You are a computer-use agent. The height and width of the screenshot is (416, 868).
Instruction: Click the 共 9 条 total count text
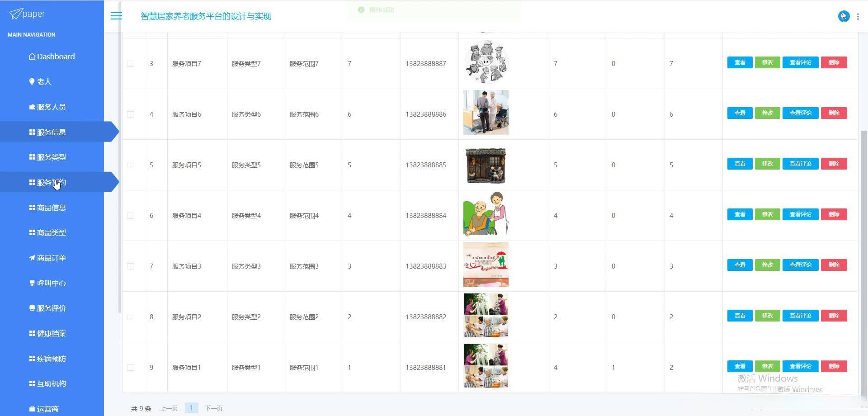click(x=141, y=408)
